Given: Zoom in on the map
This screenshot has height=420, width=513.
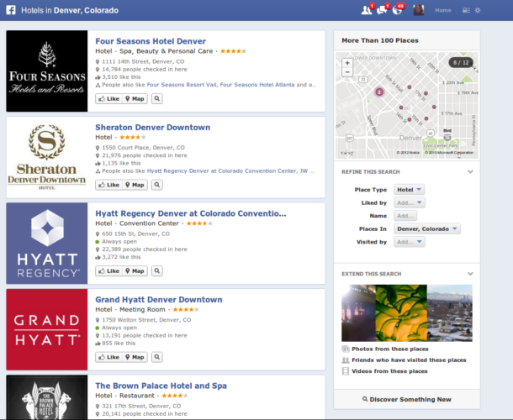Looking at the screenshot, I should (346, 62).
